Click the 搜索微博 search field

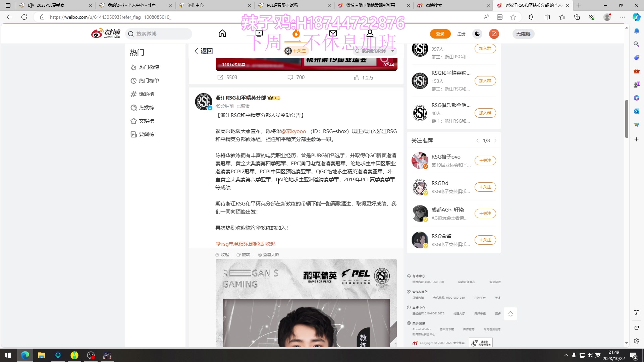pyautogui.click(x=158, y=34)
